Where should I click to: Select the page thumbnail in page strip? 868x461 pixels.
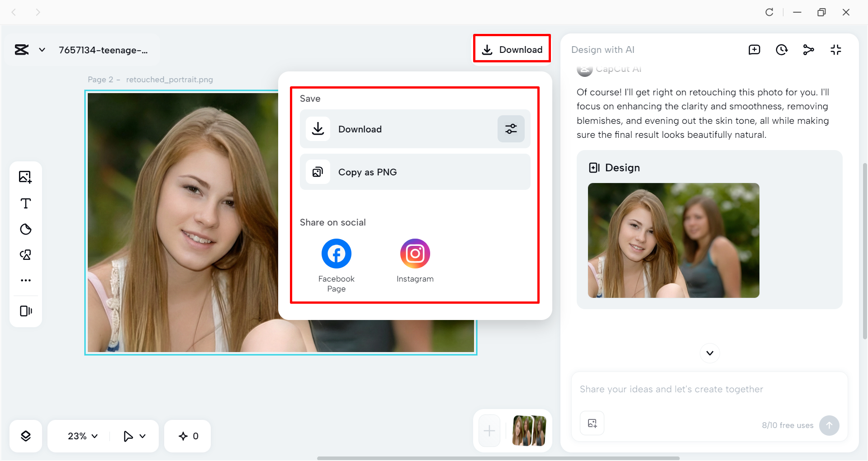pyautogui.click(x=529, y=431)
